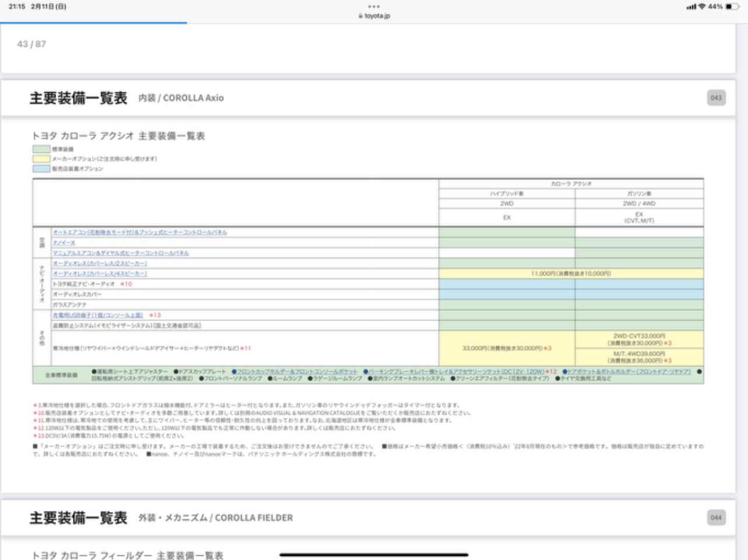The image size is (748, 560).
Task: Tap the toyota.jp address bar
Action: tap(374, 16)
